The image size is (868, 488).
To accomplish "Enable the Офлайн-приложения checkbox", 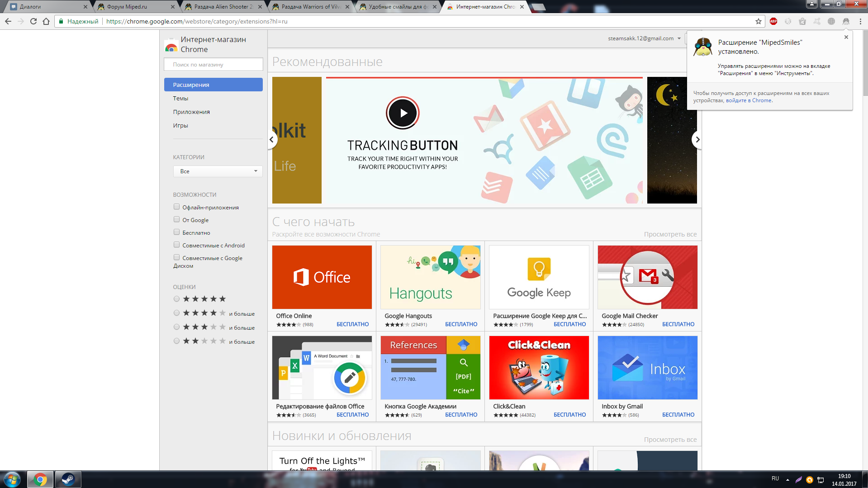I will click(x=177, y=207).
